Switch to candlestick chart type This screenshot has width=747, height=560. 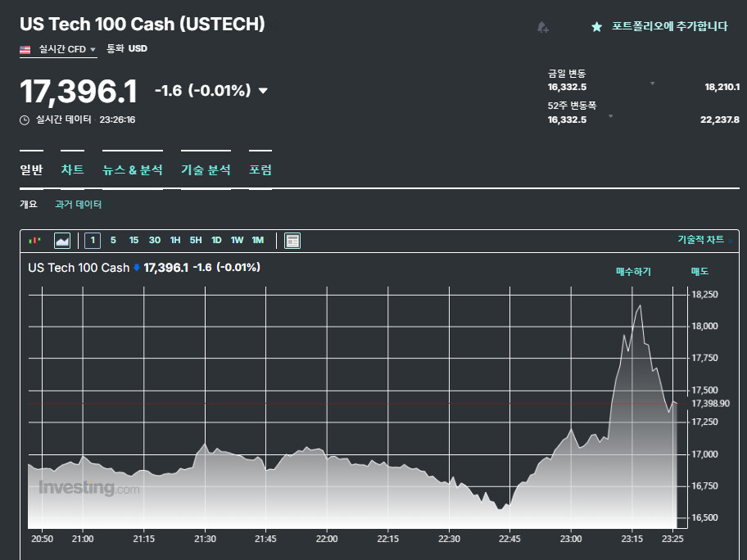point(34,240)
